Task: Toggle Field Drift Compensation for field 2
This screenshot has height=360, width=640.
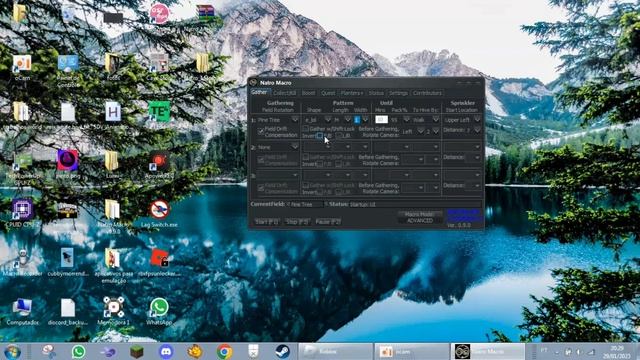Action: 261,160
